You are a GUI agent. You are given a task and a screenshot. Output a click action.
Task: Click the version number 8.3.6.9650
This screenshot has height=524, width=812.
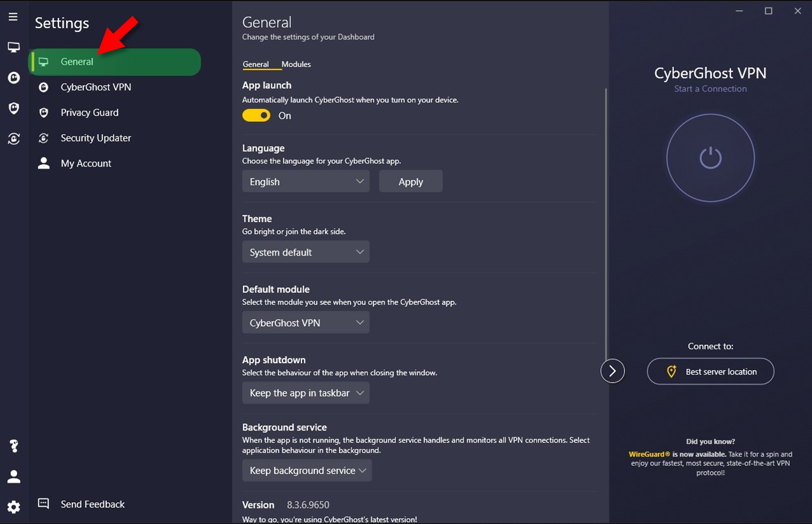[x=308, y=505]
